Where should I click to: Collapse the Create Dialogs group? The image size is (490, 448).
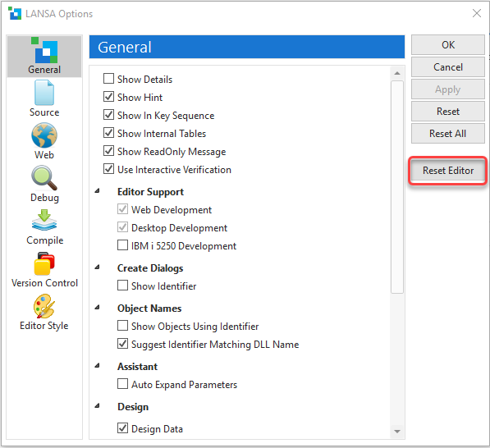tap(97, 267)
